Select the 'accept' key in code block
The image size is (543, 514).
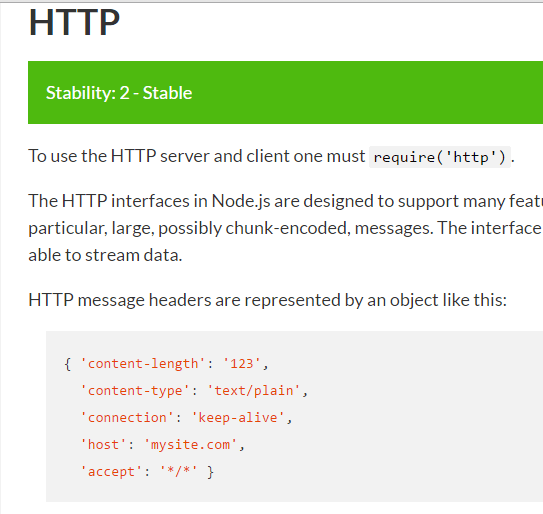[112, 472]
